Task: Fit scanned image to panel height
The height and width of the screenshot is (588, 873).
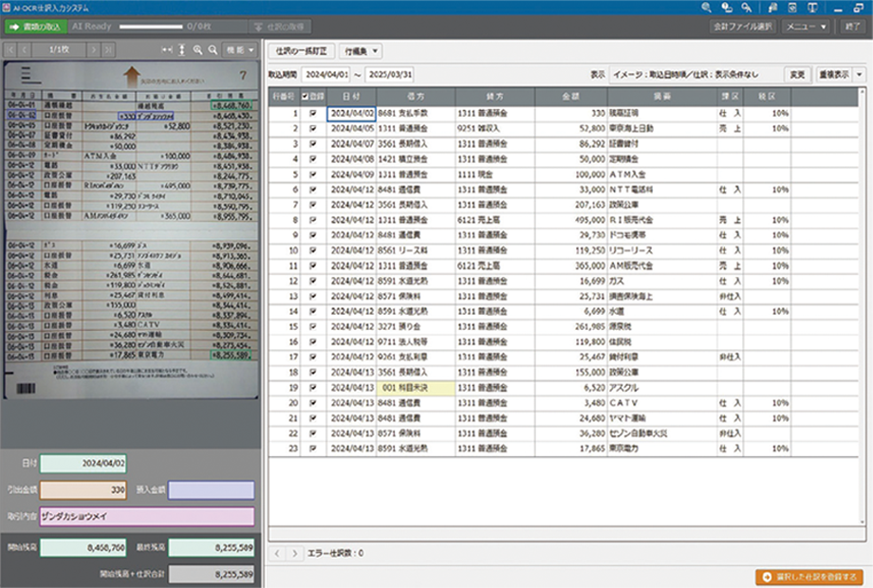Action: point(181,50)
